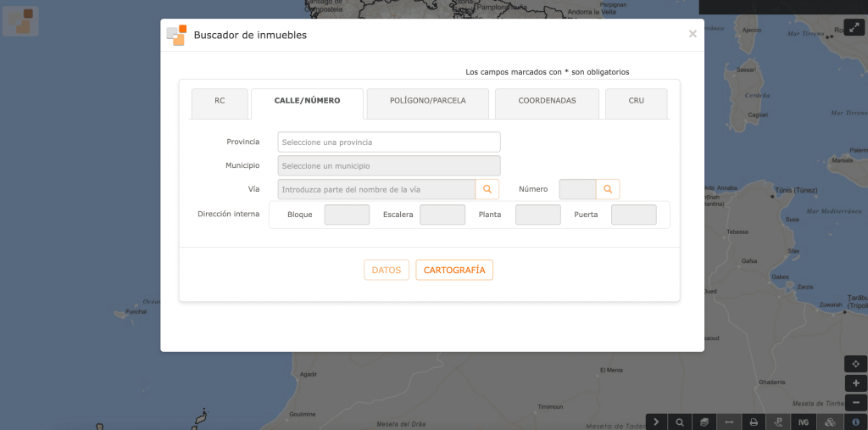Screen dimensions: 868x430
Task: Switch to the RC tab
Action: click(x=220, y=101)
